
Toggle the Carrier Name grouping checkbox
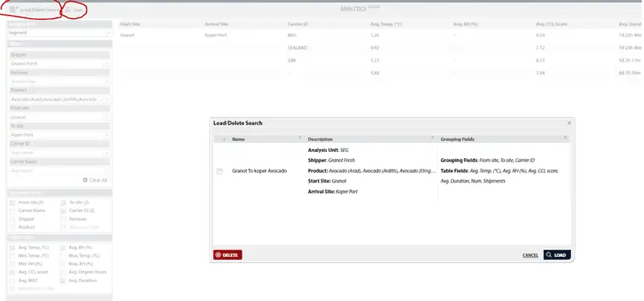[x=13, y=211]
